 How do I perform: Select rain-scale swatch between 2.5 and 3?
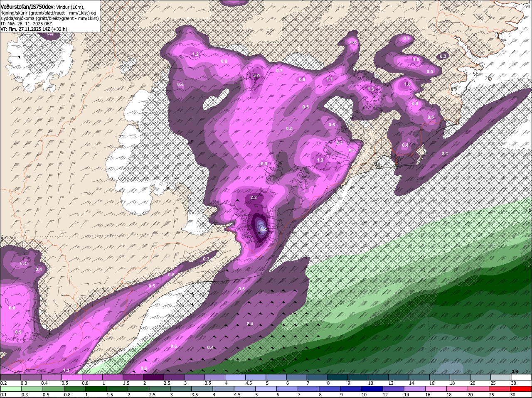point(160,389)
